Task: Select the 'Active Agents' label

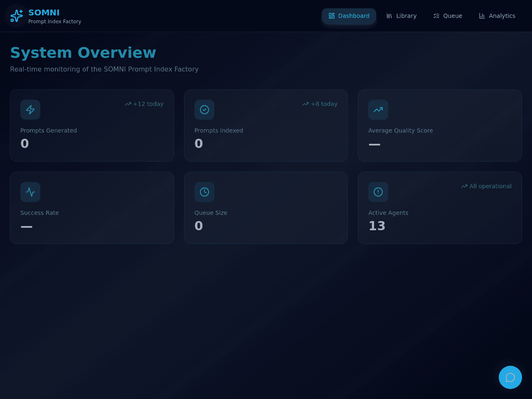Action: (x=388, y=213)
